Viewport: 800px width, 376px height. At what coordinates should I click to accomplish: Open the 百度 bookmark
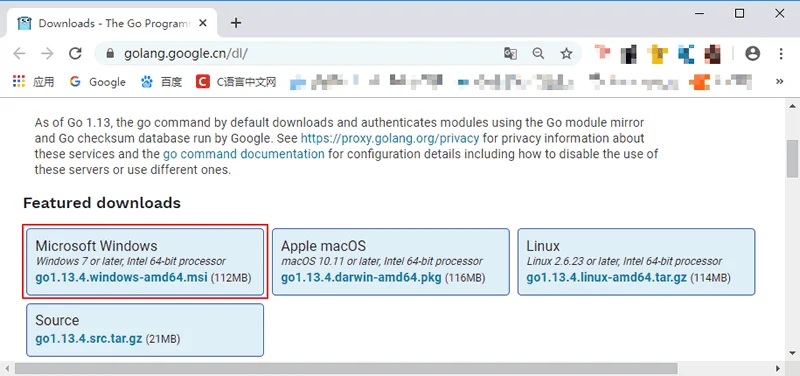pos(161,82)
